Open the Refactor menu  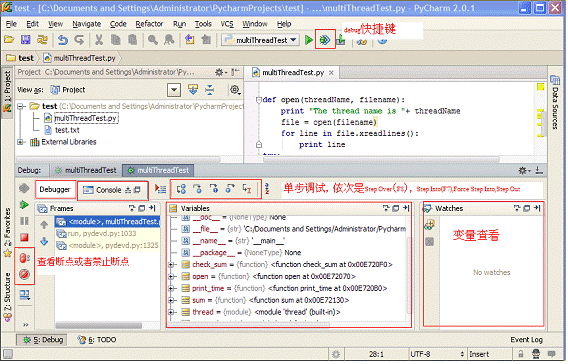(149, 24)
